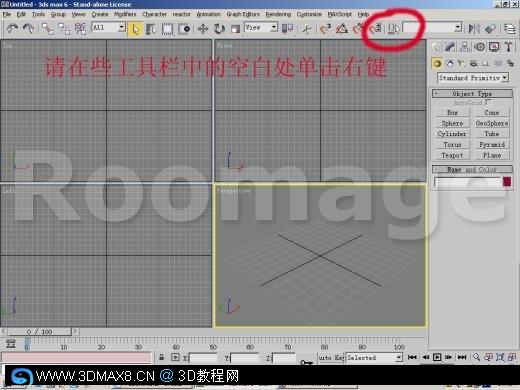Toggle the Window/Crossing selection icon
Screen dimensions: 520x390
click(x=184, y=29)
